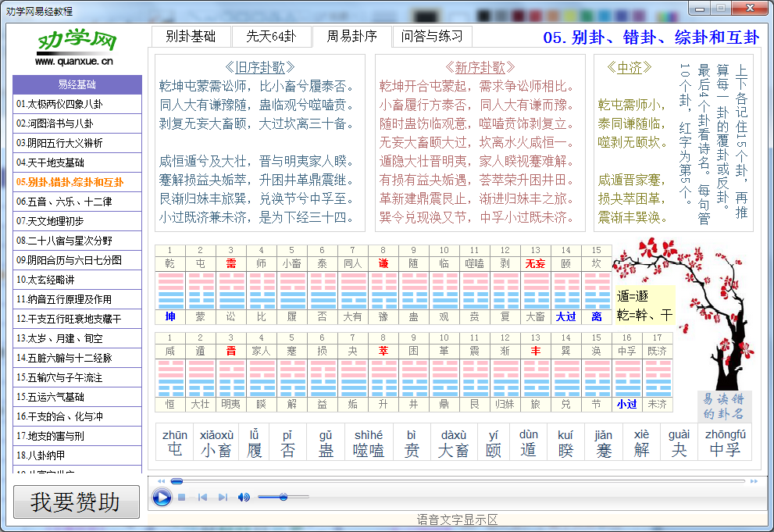
Task: Select the 离 hexagram at the row end
Action: (x=596, y=316)
